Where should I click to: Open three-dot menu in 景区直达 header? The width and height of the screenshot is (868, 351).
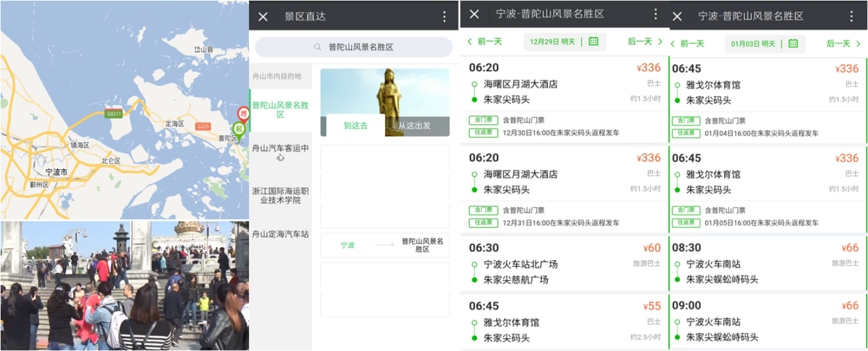point(445,17)
